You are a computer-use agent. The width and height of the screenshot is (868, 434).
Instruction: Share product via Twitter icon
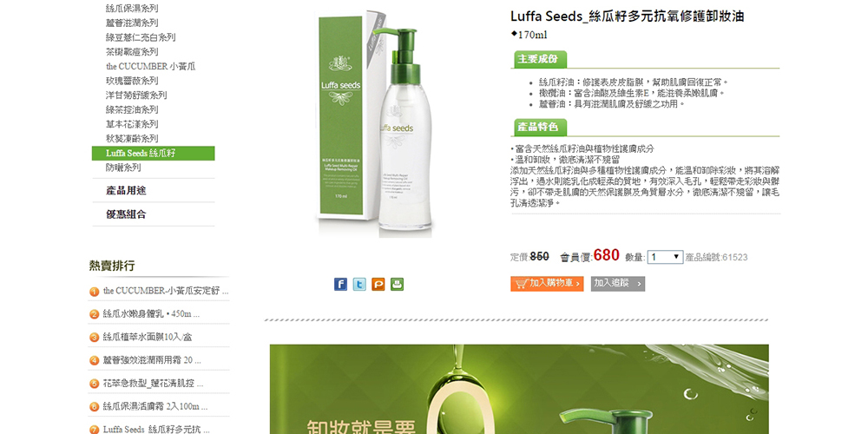point(359,285)
